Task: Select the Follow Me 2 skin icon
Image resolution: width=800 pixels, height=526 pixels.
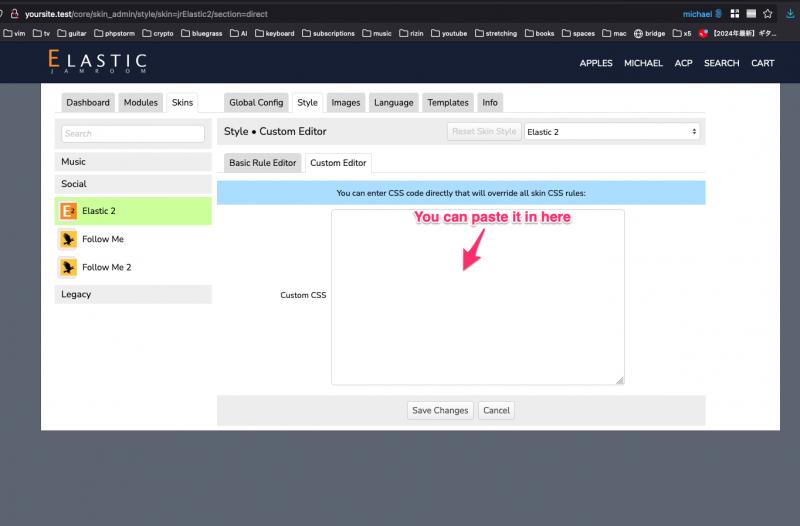Action: 68,267
